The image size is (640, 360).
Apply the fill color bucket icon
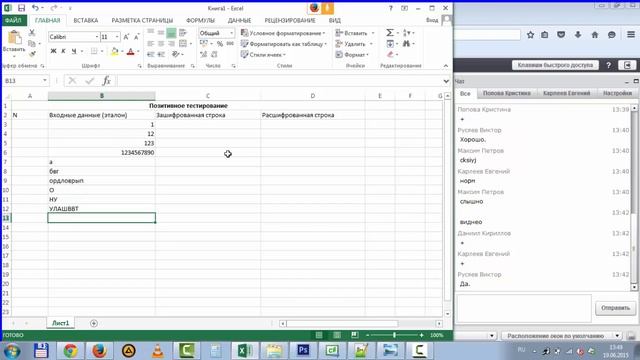[114, 51]
